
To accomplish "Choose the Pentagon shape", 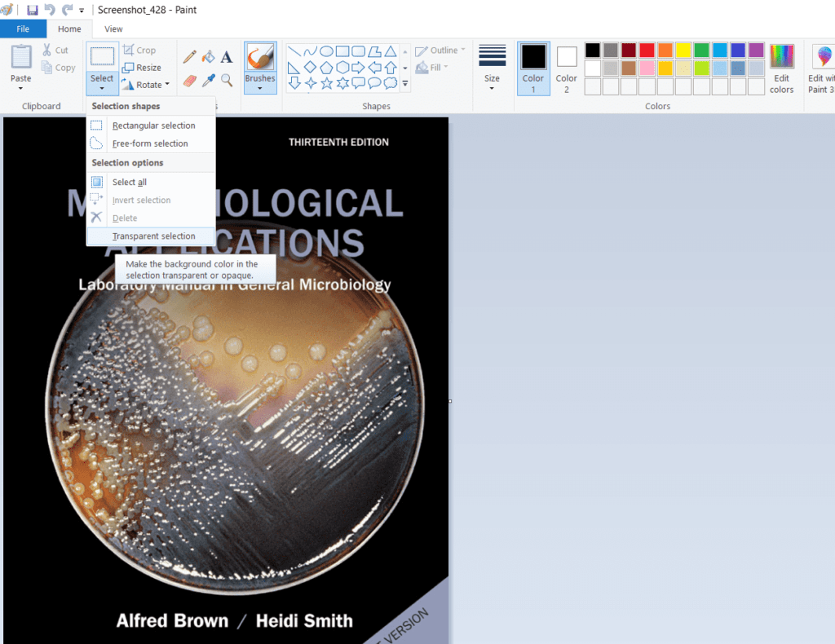I will pos(326,68).
